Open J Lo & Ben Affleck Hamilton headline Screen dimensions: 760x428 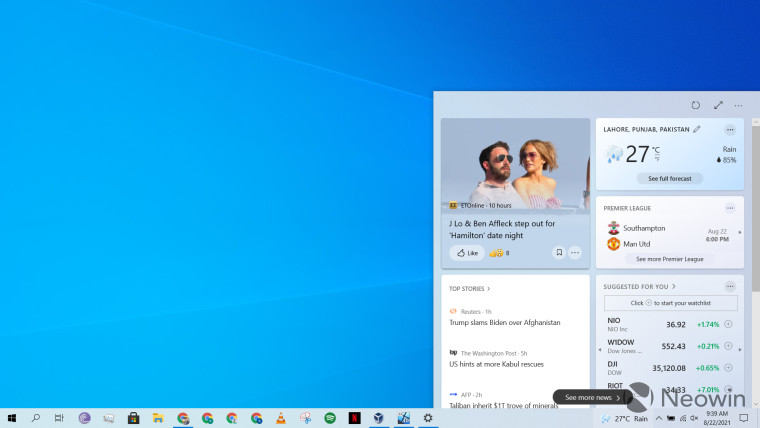502,229
